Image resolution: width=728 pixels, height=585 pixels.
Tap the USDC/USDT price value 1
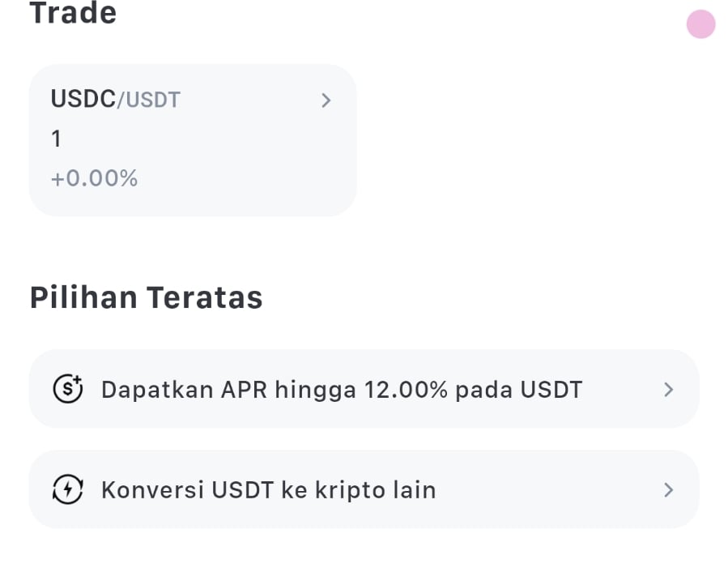click(57, 139)
